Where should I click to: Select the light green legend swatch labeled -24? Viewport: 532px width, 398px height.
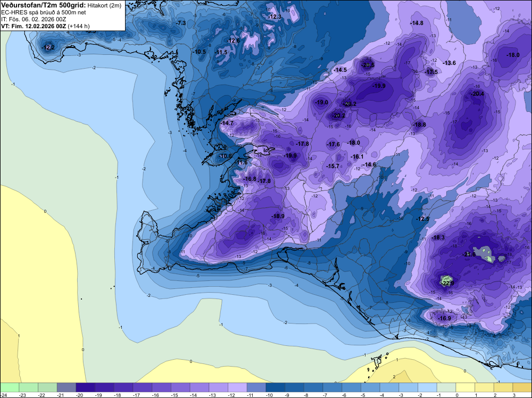pyautogui.click(x=10, y=387)
